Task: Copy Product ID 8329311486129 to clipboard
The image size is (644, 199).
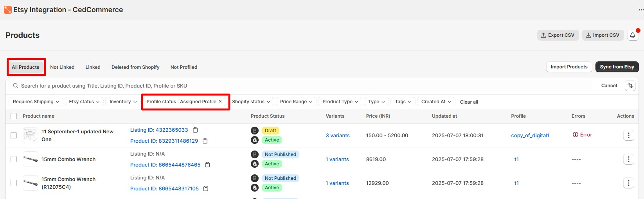Action: click(205, 141)
